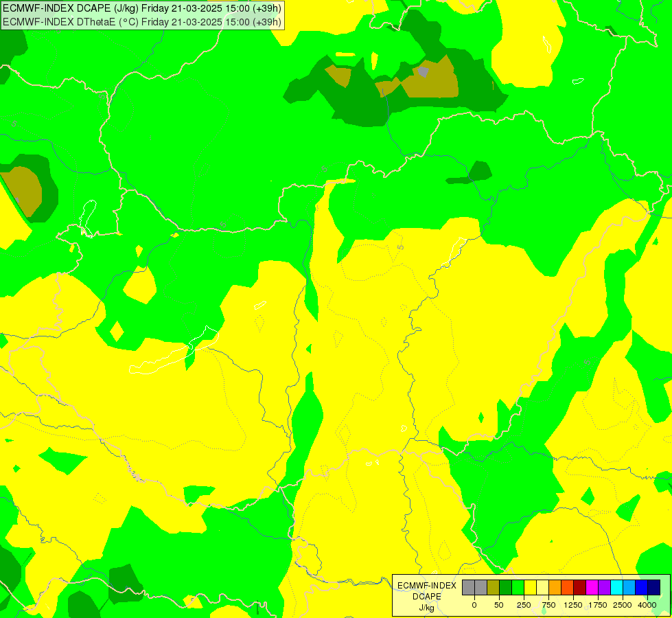This screenshot has height=618, width=672.
Task: Click the cyan legend swatch
Action: point(616,587)
